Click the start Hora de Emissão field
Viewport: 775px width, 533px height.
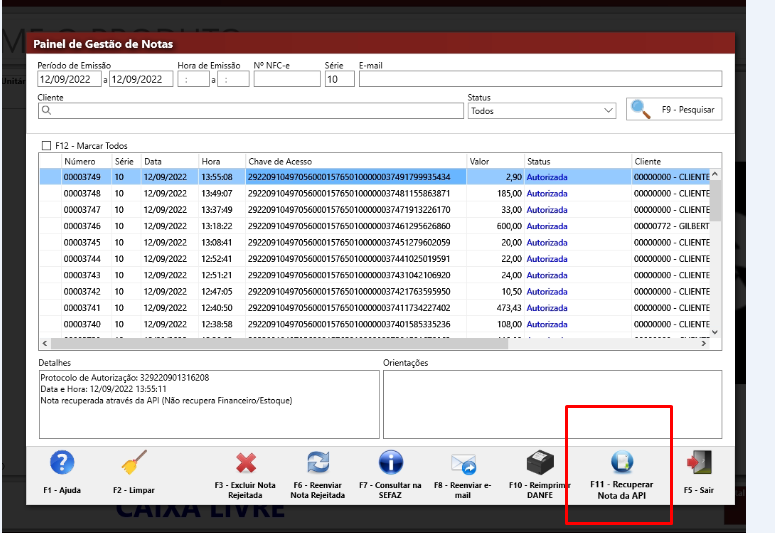(x=193, y=79)
